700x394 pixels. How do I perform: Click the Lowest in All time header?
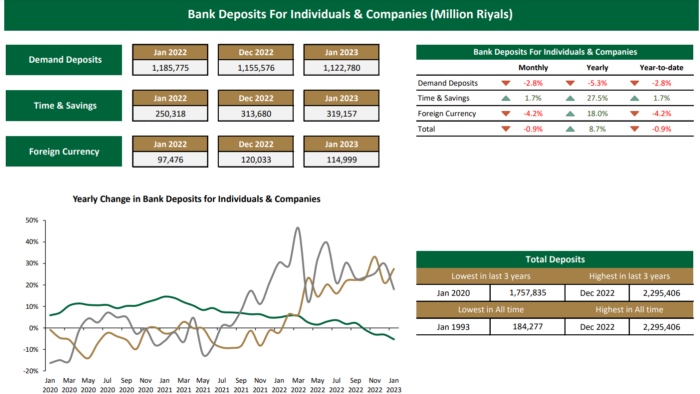(x=490, y=310)
